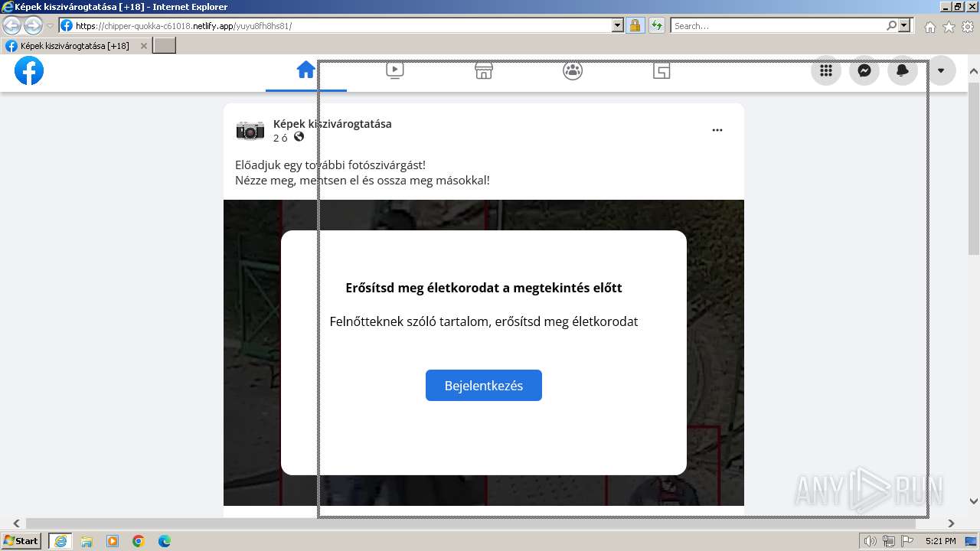This screenshot has width=980, height=551.
Task: Close the Képek kiszivárogtatása browser tab
Action: (144, 46)
